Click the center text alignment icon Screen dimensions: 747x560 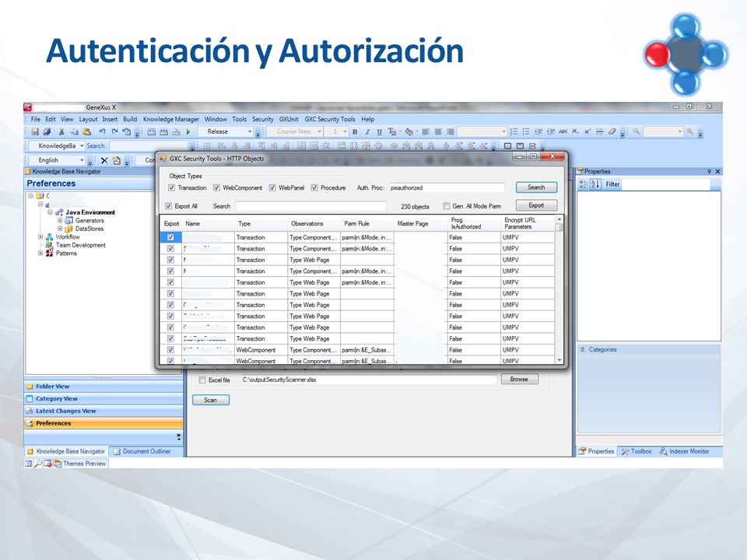coord(438,132)
